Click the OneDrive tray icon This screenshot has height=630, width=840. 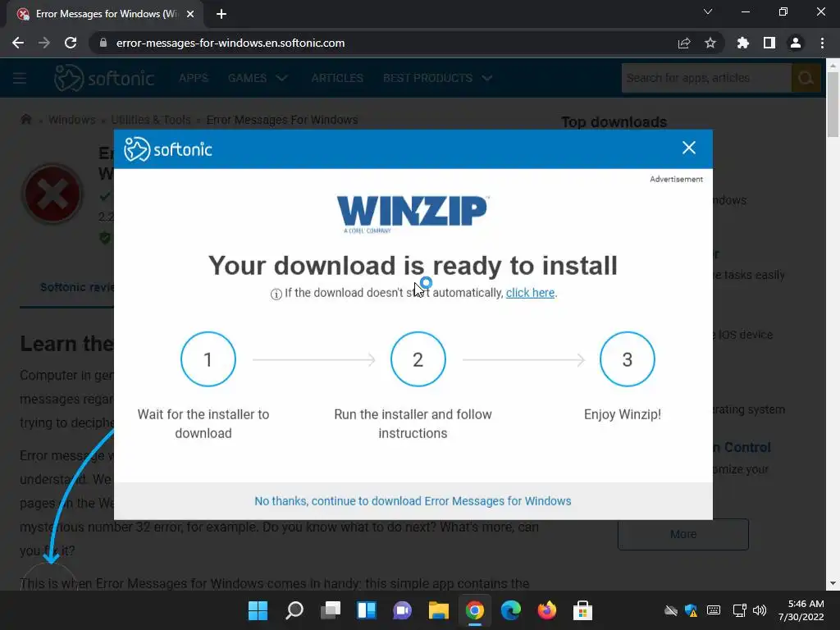[x=671, y=610]
